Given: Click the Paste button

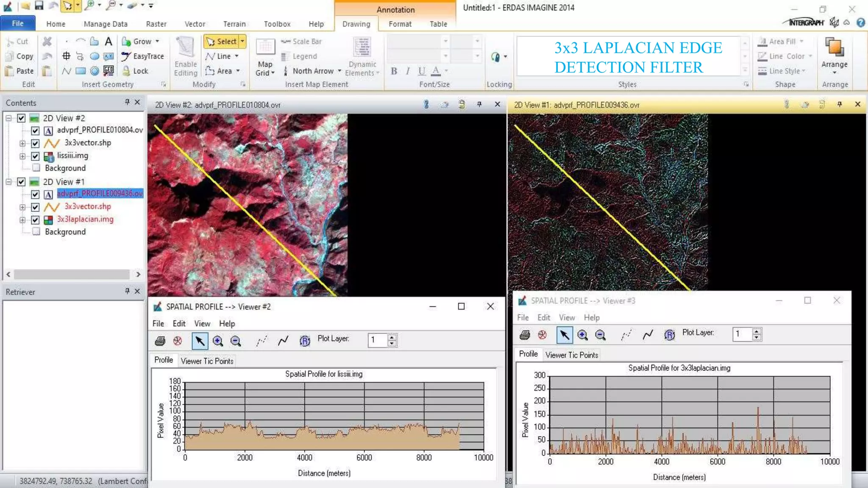Looking at the screenshot, I should click(20, 71).
